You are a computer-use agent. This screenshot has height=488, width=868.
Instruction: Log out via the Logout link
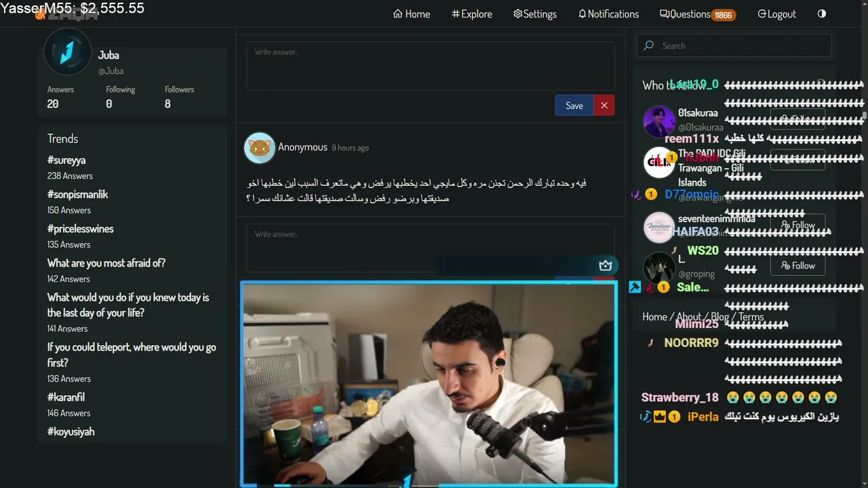point(776,14)
